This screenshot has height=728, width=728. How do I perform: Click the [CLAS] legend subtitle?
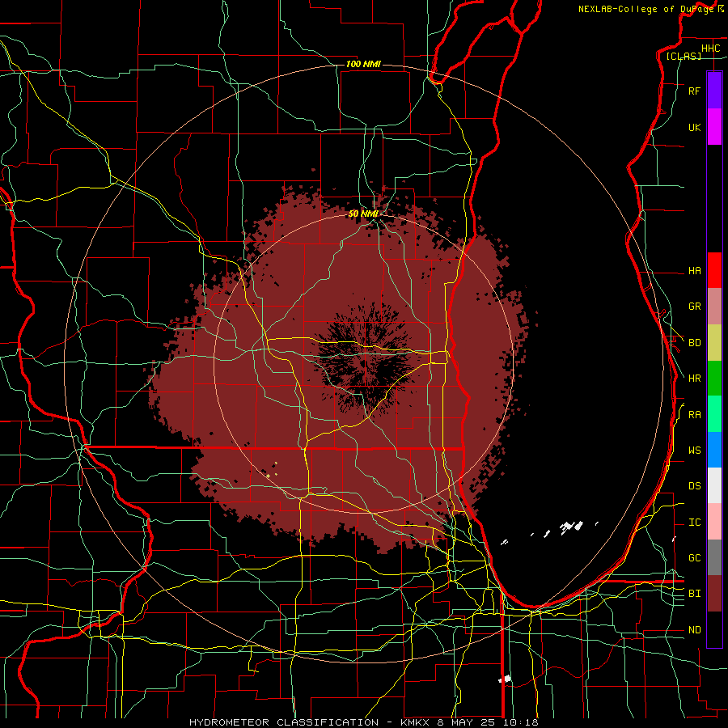684,57
